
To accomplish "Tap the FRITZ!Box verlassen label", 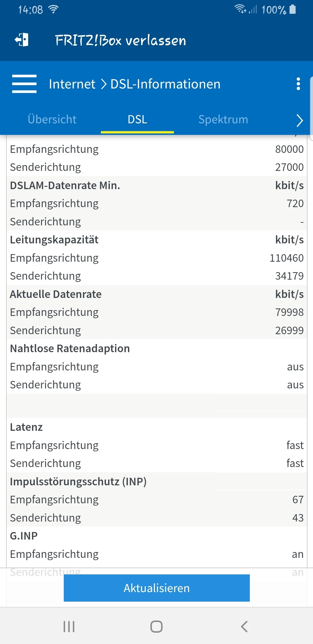I will tap(121, 40).
